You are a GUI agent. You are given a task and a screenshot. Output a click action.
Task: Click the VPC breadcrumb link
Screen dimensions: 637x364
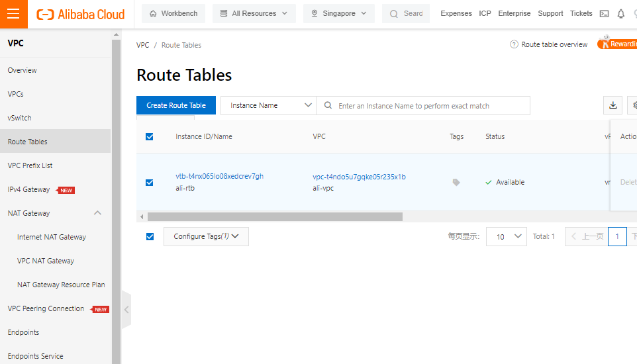coord(142,45)
